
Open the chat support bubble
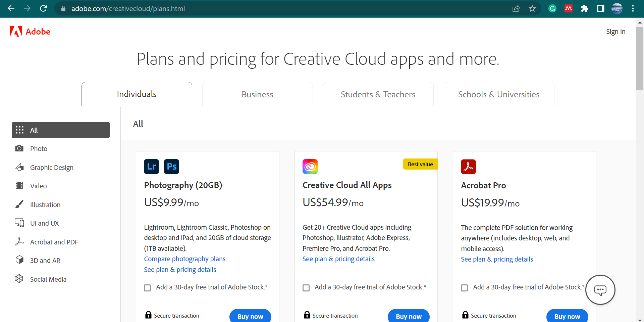(600, 290)
